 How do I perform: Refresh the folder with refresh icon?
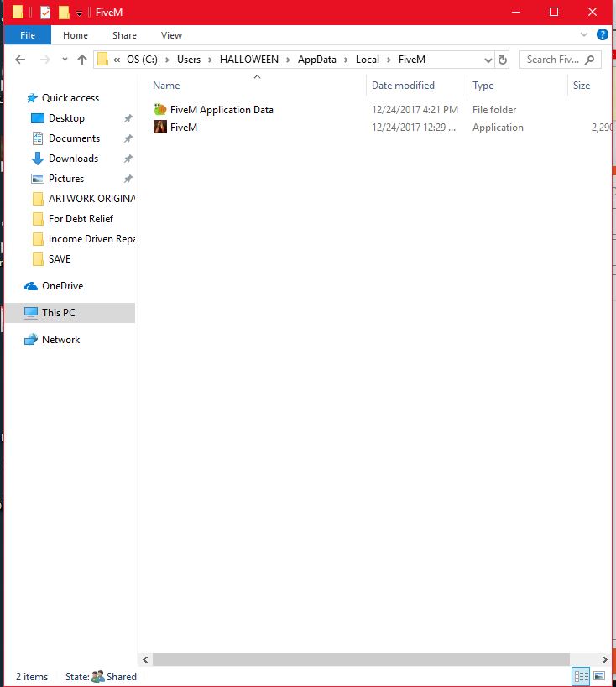(x=503, y=60)
